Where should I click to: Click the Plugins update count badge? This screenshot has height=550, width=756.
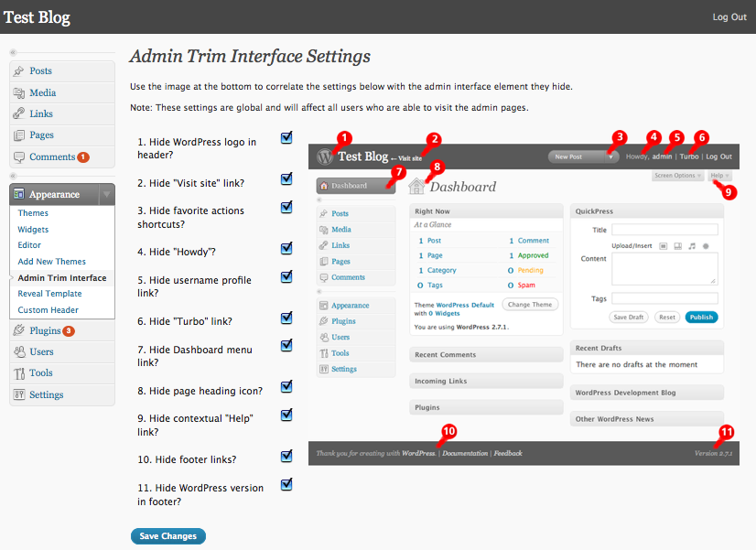tap(69, 330)
